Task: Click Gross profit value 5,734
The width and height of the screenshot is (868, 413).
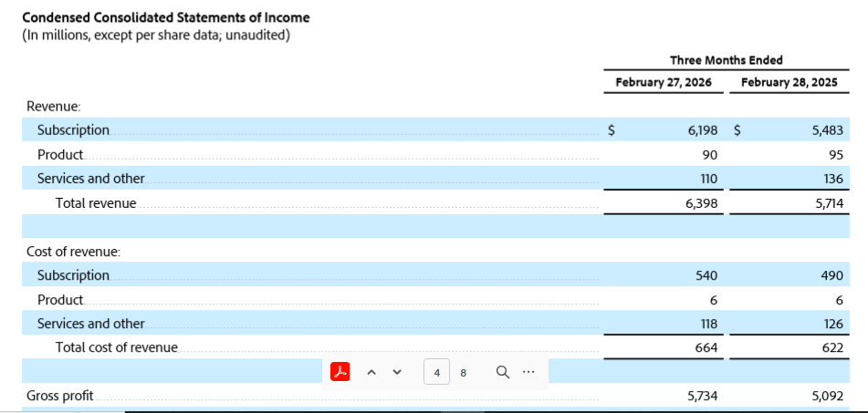Action: (703, 396)
